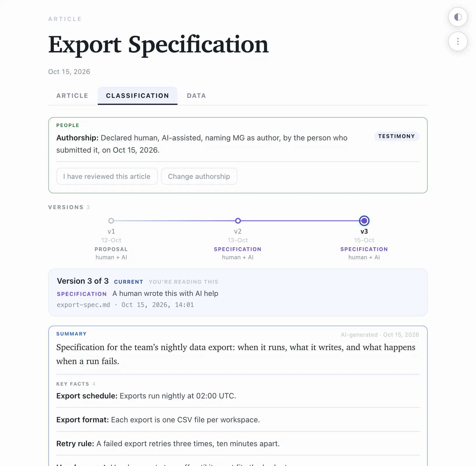
Task: Click 'You're reading this' label
Action: 184,282
